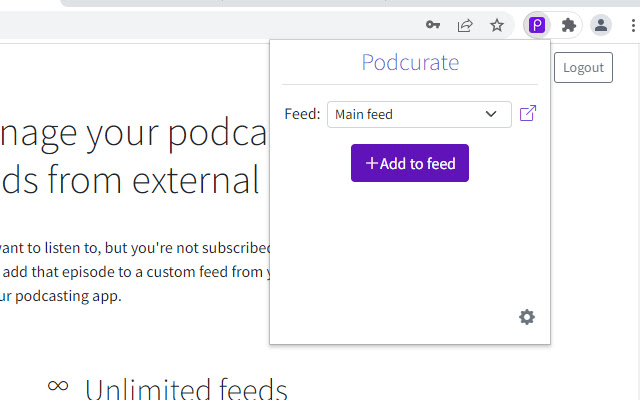
Task: Open Podcurate settings gear
Action: click(527, 317)
